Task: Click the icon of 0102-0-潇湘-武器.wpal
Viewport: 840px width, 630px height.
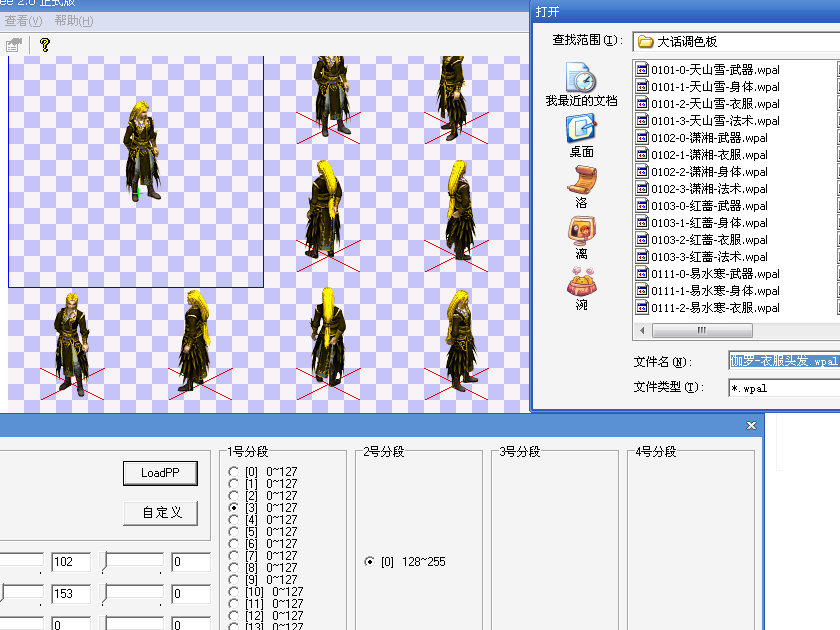Action: [642, 138]
